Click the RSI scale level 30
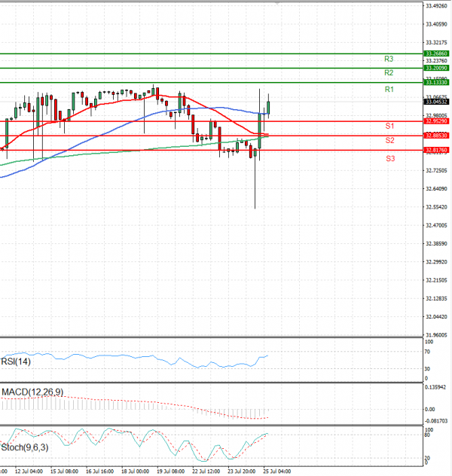The width and height of the screenshot is (452, 476). 427,369
